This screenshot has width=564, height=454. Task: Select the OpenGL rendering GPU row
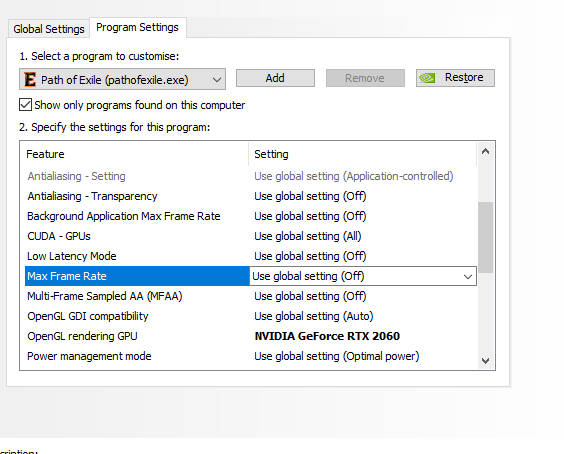click(x=251, y=336)
